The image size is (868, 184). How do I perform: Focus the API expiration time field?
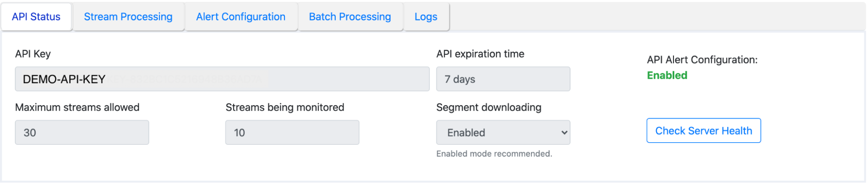503,79
